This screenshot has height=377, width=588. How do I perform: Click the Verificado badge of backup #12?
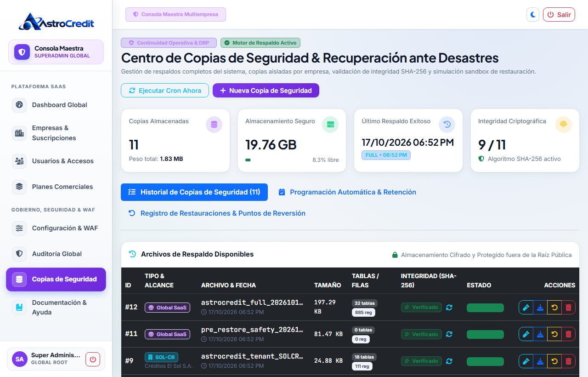point(421,307)
